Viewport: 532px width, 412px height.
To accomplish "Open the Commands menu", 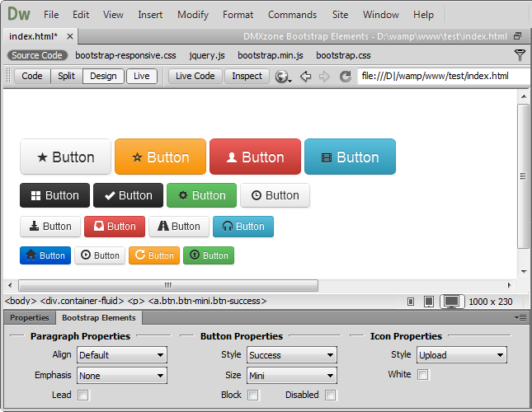I will tap(292, 15).
